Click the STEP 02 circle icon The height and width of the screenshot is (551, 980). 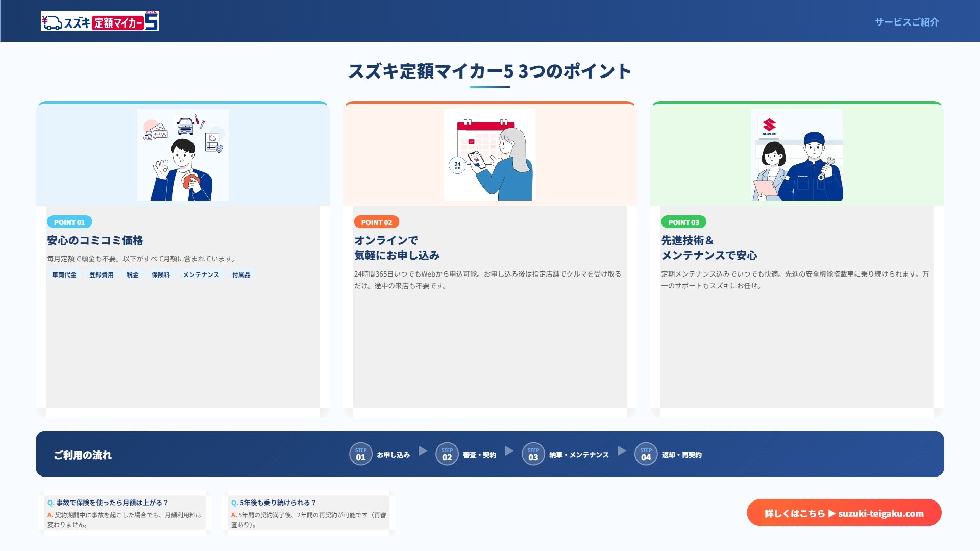447,454
